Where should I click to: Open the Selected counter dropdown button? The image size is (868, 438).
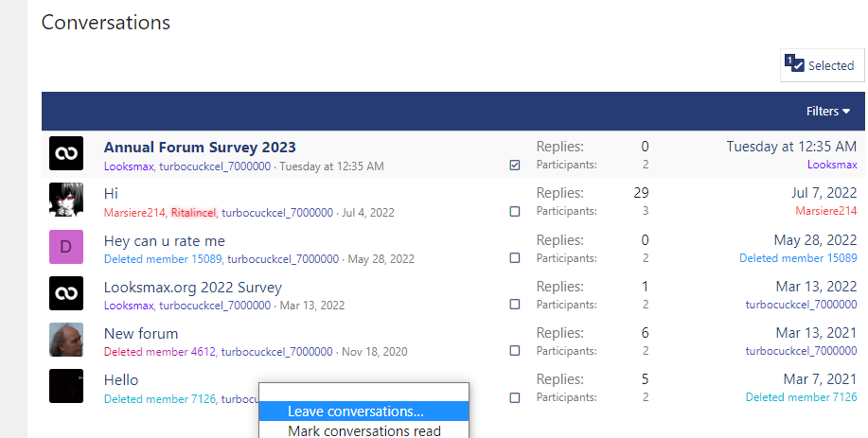tap(822, 65)
